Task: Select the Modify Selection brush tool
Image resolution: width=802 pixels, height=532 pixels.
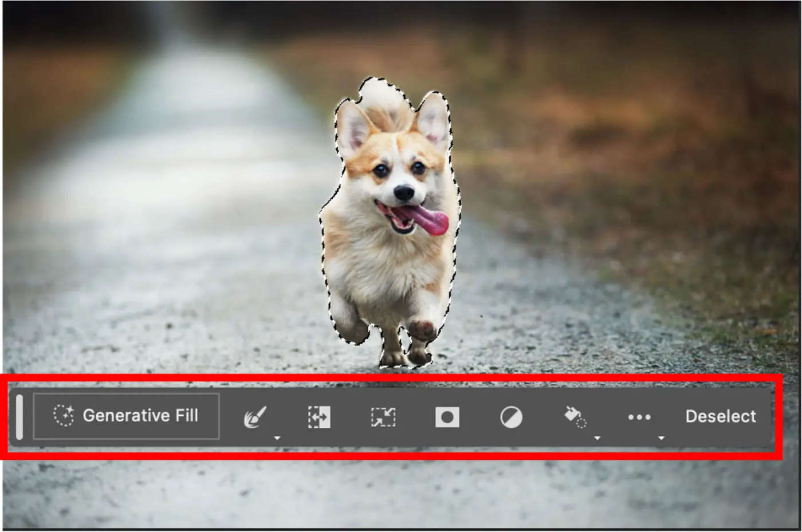Action: pos(255,417)
